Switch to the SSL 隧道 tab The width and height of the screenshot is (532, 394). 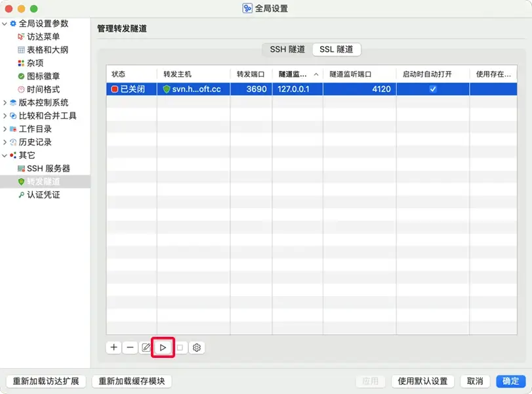(337, 49)
